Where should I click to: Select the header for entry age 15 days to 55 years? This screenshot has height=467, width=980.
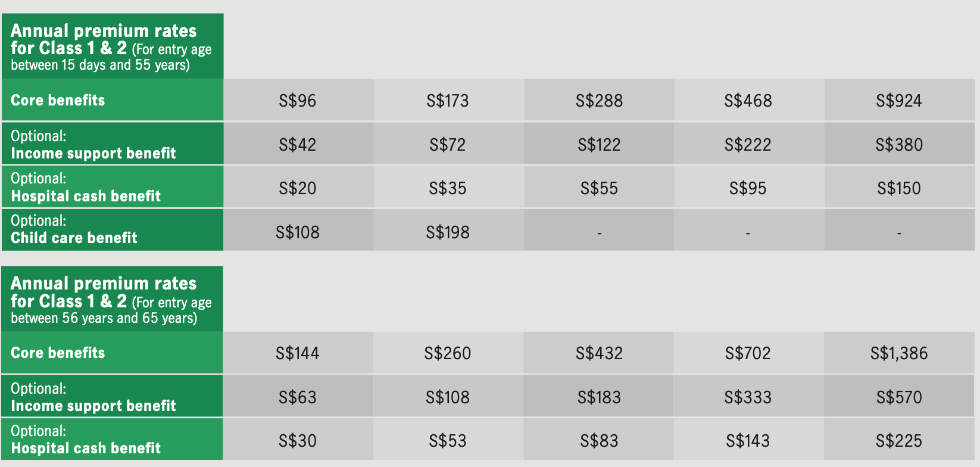pyautogui.click(x=112, y=47)
